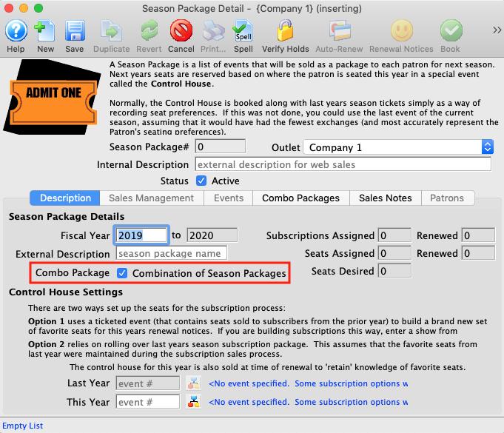Click the 'Option 1' bold text
504x433 pixels.
click(x=47, y=321)
